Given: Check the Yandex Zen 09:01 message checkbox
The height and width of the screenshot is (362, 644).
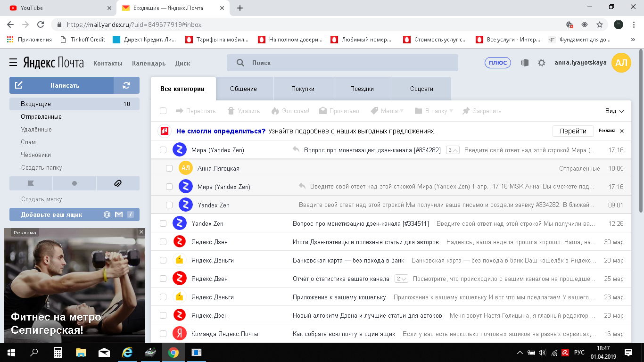Looking at the screenshot, I should pos(169,205).
